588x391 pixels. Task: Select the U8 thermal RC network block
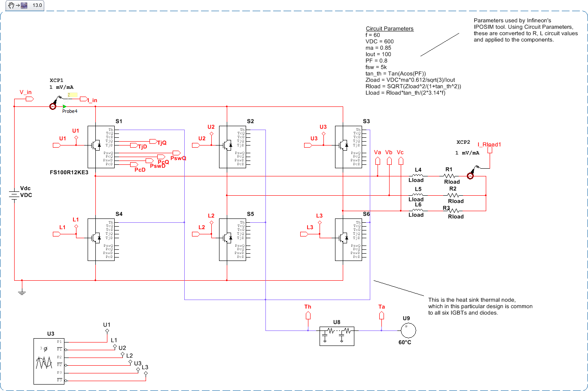(x=337, y=336)
